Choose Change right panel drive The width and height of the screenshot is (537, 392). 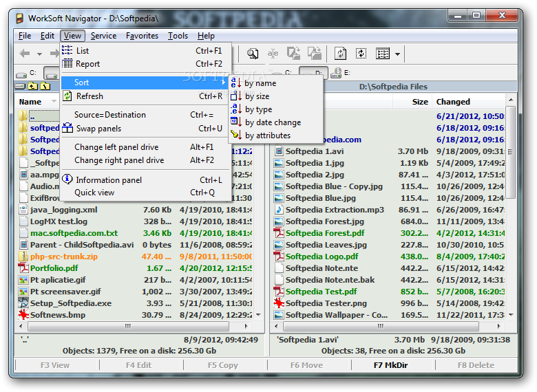(x=146, y=160)
